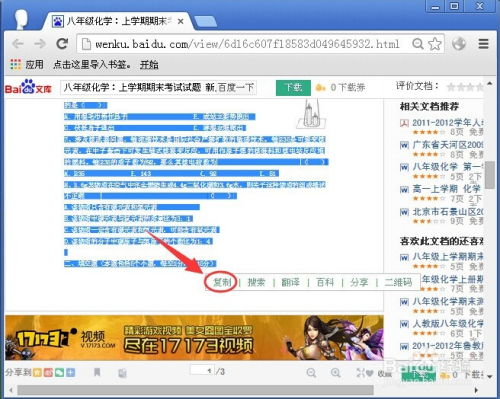Image resolution: width=500 pixels, height=399 pixels.
Task: Select 二维码 from the selection popup
Action: tap(398, 282)
